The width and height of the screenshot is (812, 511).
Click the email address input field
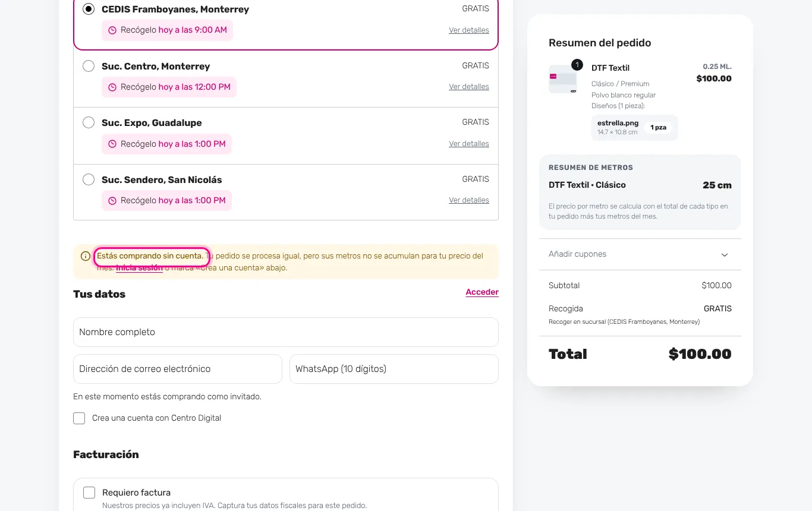[178, 369]
